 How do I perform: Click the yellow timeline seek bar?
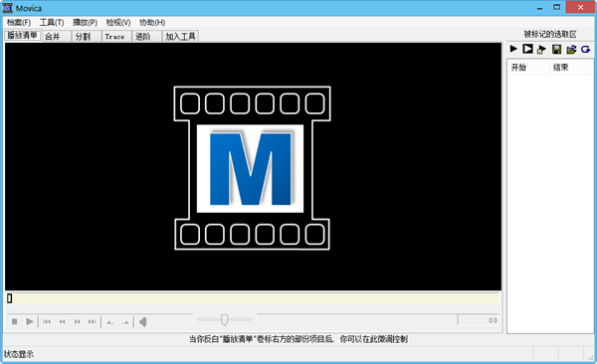click(253, 298)
